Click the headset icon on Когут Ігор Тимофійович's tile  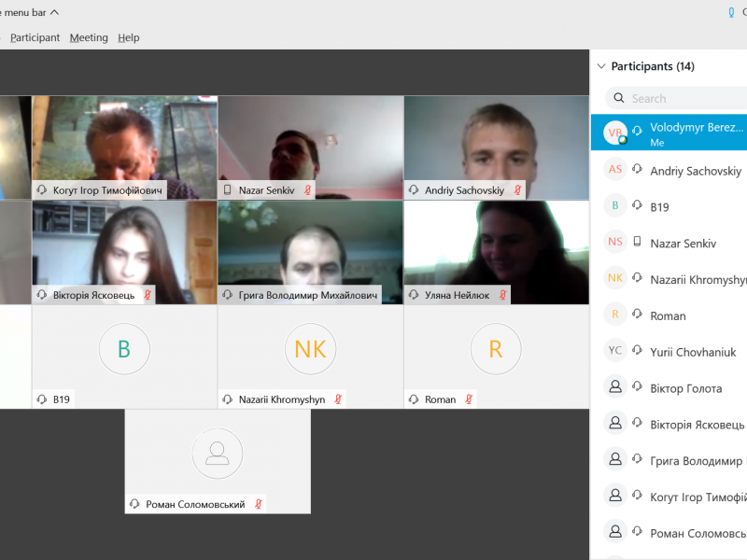[41, 190]
